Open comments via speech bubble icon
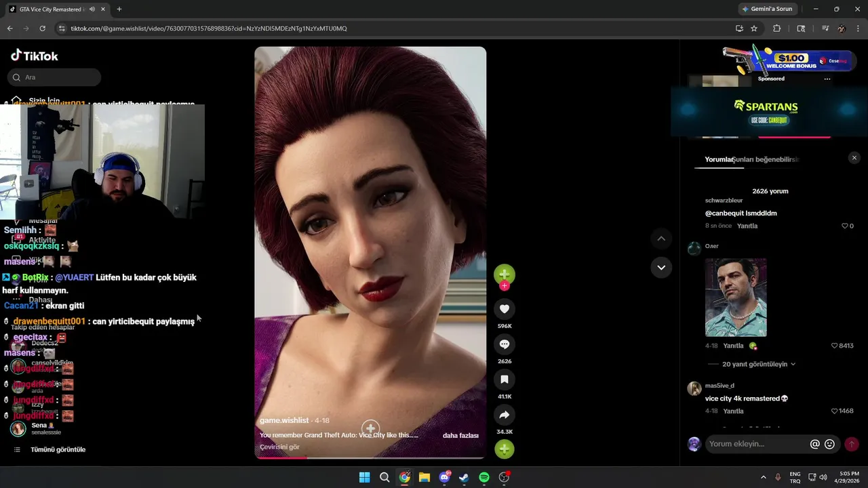This screenshot has height=488, width=868. point(504,344)
